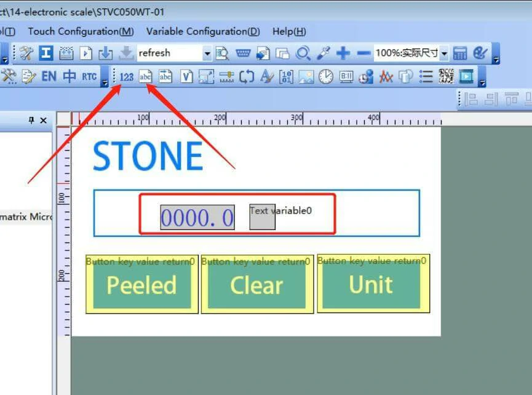Zoom out with the minus icon

363,54
